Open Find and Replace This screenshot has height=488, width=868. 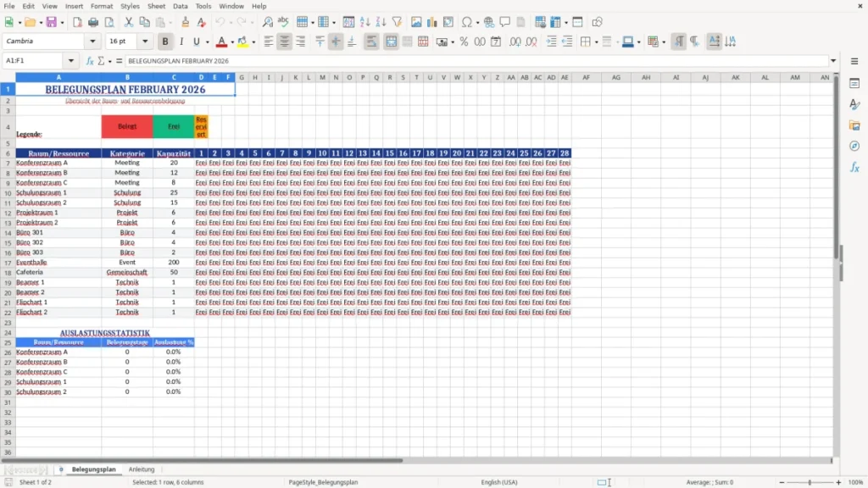click(267, 22)
